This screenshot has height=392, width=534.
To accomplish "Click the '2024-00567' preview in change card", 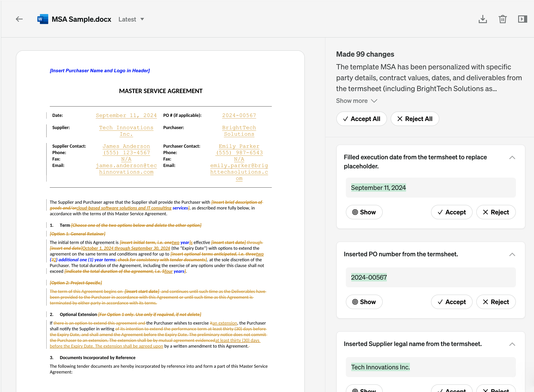I will 369,277.
